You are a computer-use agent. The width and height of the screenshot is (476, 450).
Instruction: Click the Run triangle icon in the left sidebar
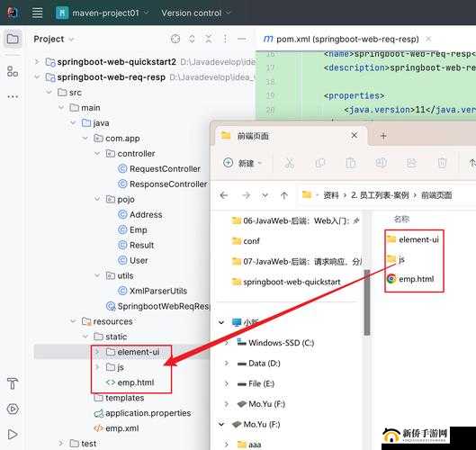(x=13, y=435)
